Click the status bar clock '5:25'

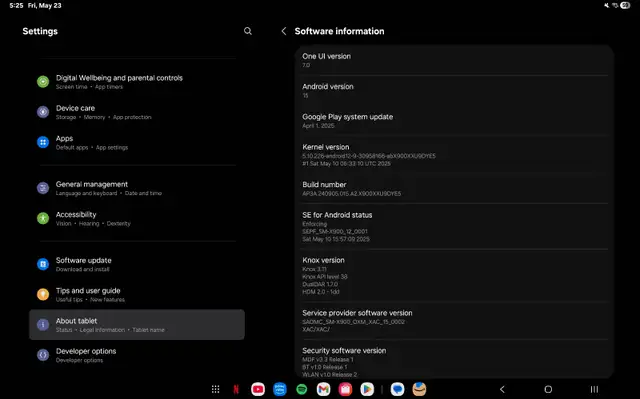16,5
